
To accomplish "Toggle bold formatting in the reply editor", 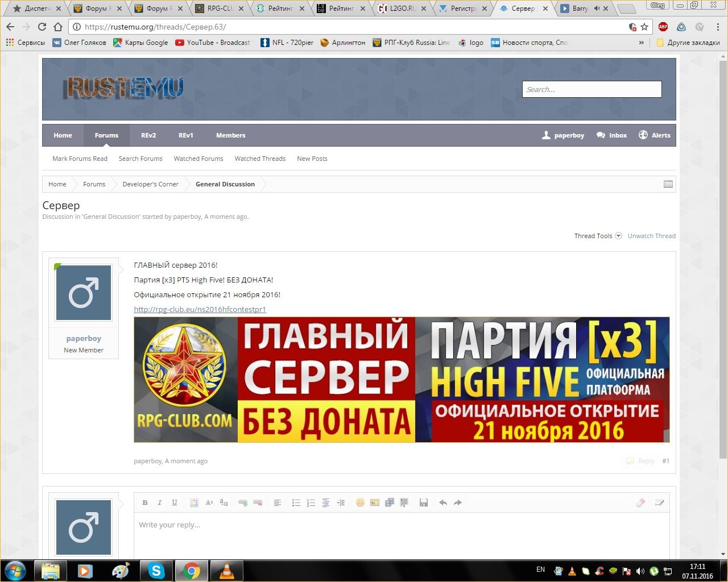I will 145,502.
